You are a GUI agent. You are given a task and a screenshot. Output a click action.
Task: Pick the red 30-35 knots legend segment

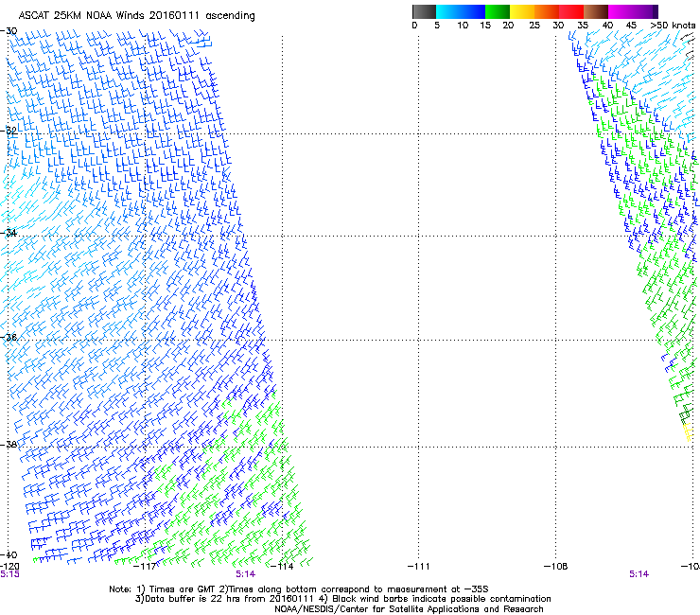pos(571,11)
